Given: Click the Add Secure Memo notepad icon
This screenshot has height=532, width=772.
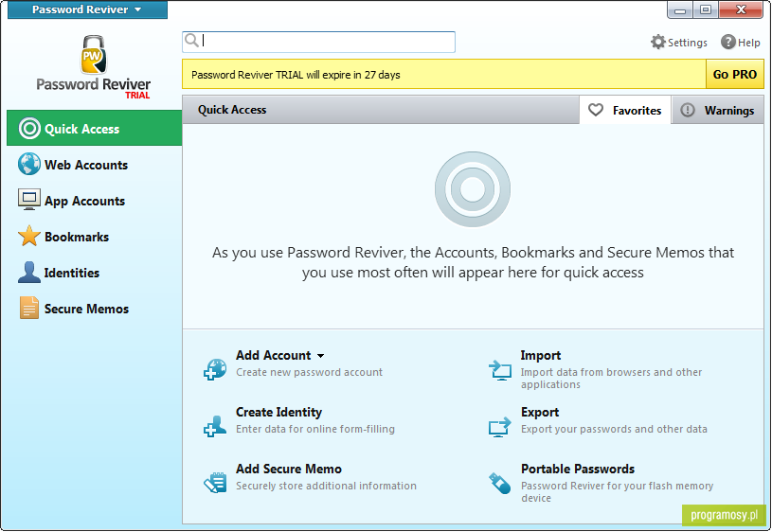Looking at the screenshot, I should (x=215, y=482).
